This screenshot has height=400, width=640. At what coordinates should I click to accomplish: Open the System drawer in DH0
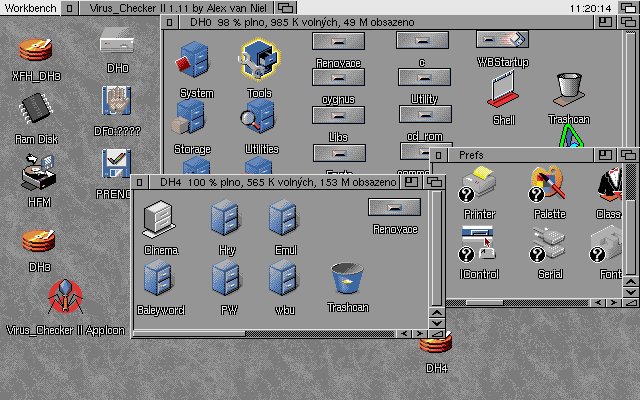point(195,64)
